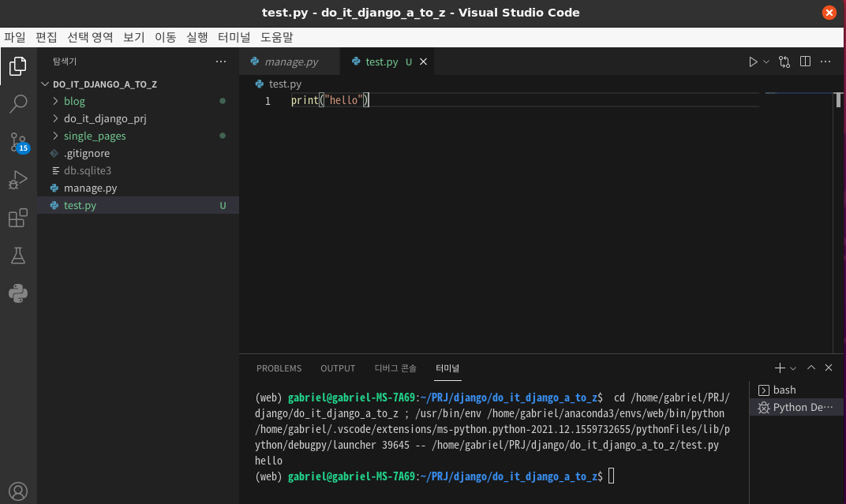Open the Testing flask view

pos(18,256)
